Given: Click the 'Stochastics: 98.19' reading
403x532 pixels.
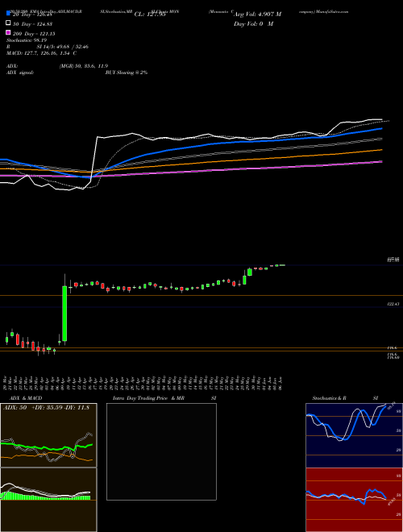Looking at the screenshot, I should click(26, 40).
